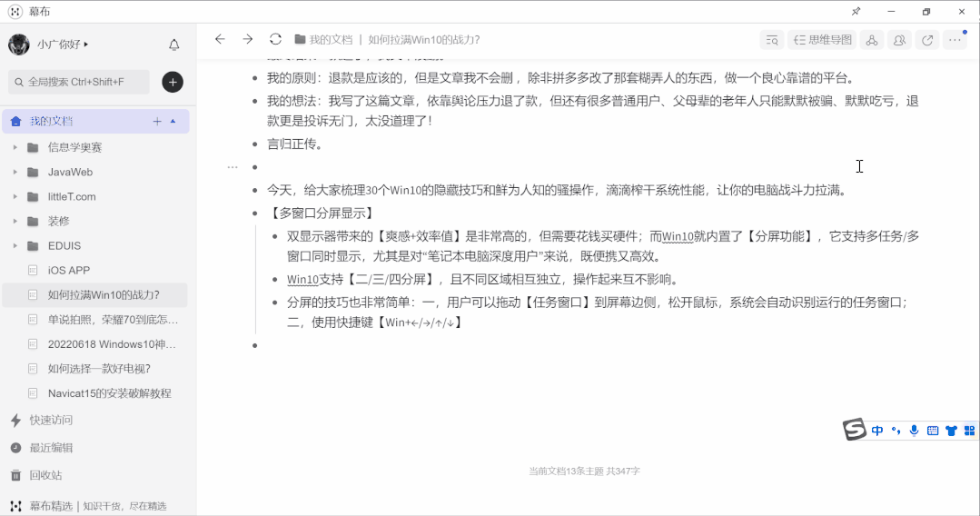Expand the littleT.com folder arrow
Image resolution: width=980 pixels, height=516 pixels.
pos(15,196)
